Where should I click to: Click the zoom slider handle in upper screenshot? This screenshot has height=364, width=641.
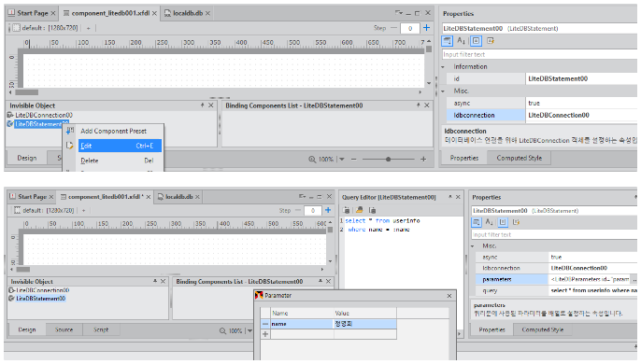click(388, 159)
